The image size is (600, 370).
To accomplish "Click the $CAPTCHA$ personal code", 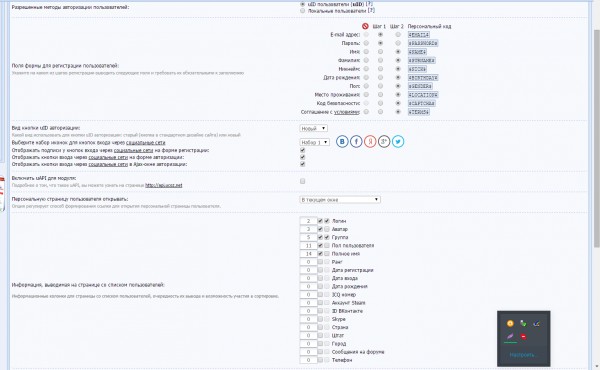I will pos(421,103).
